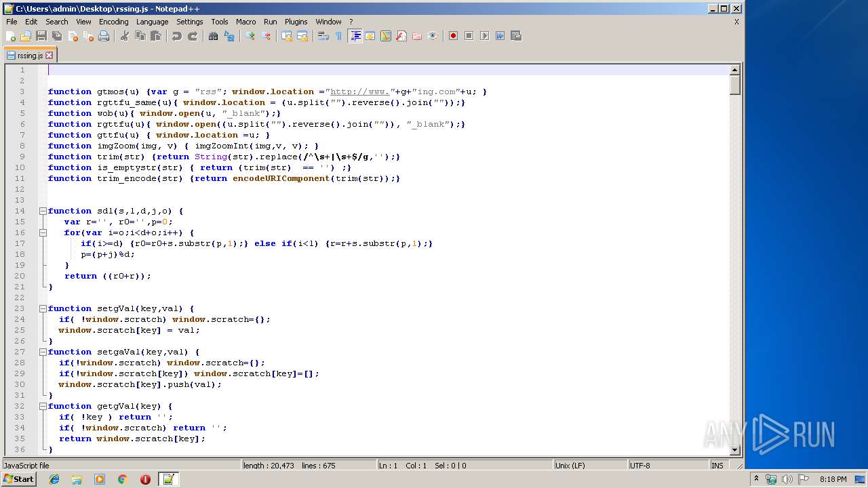Click scrollbar up arrow in editor
The width and height of the screenshot is (868, 488).
click(734, 70)
